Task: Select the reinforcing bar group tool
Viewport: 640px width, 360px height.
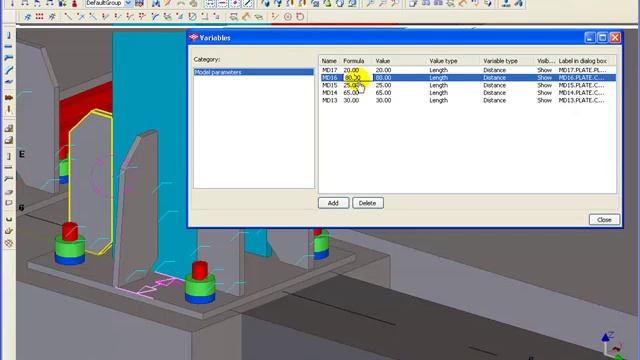Action: (x=9, y=231)
